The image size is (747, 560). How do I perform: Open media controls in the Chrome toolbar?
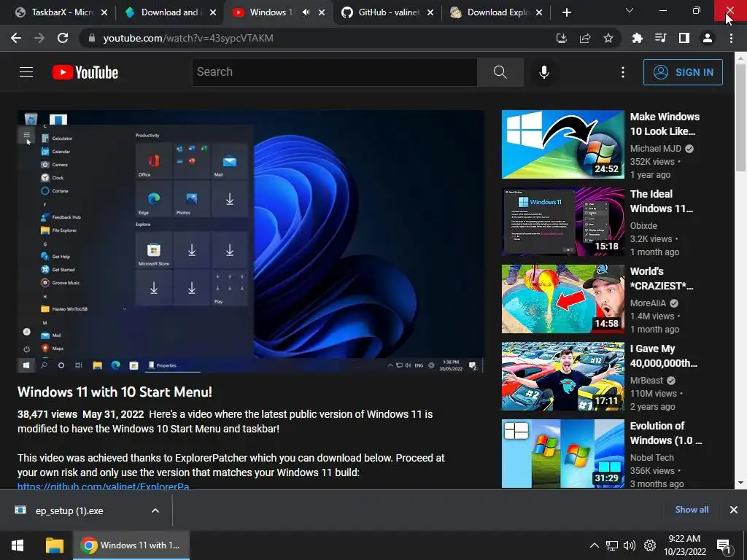click(660, 38)
